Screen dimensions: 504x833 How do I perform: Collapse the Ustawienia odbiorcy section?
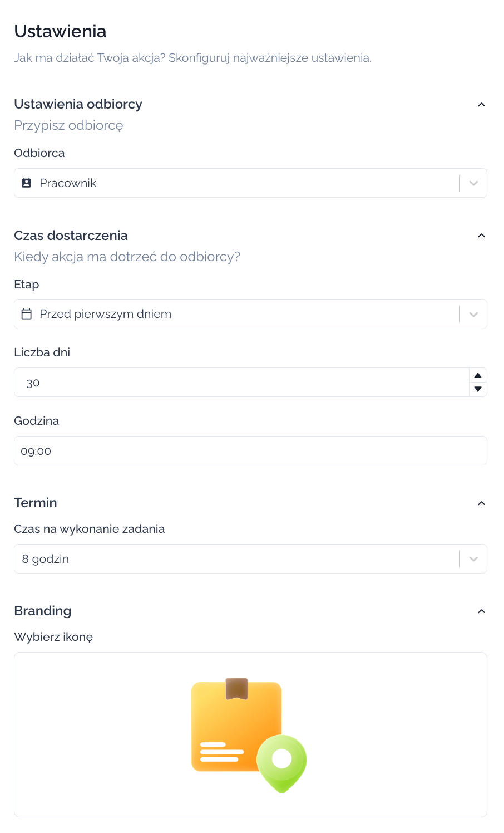tap(482, 105)
